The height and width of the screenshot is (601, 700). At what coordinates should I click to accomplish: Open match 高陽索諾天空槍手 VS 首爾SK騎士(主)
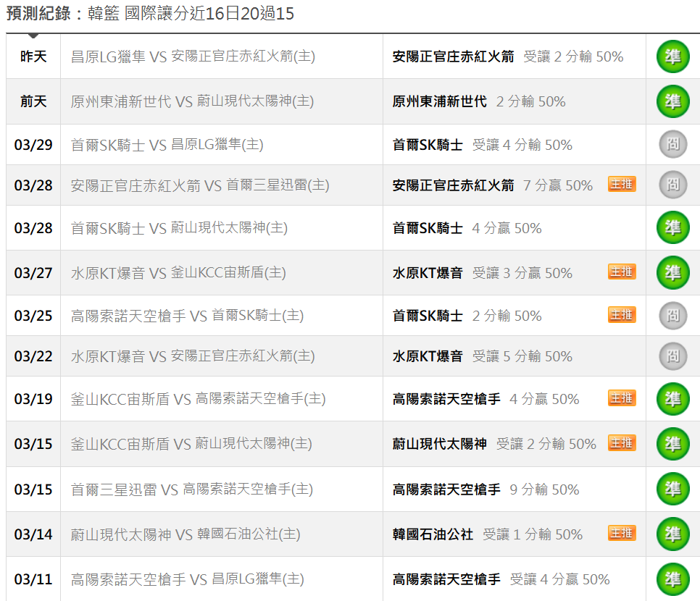pyautogui.click(x=188, y=316)
